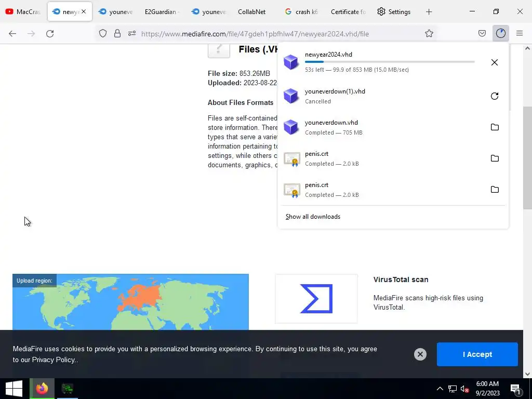
Task: Click Show all downloads
Action: click(313, 217)
